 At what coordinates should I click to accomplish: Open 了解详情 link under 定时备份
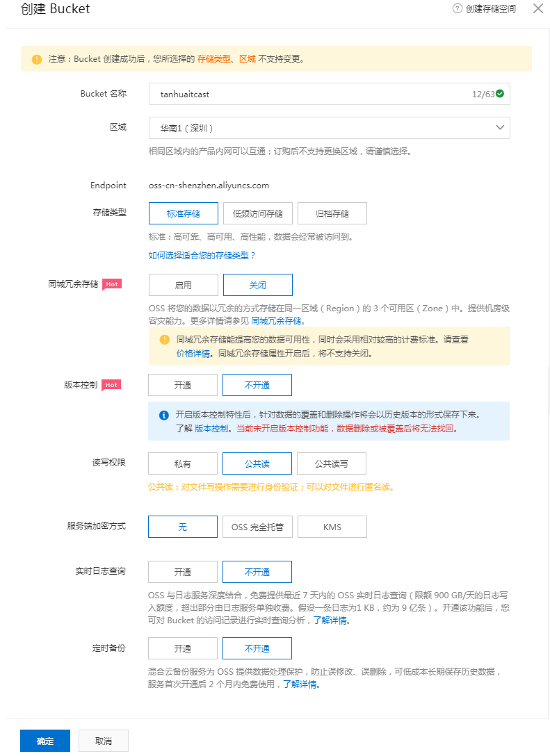tap(300, 684)
